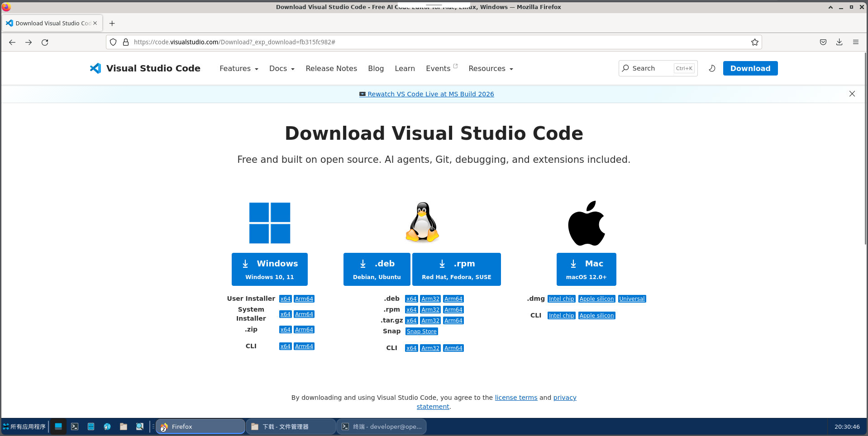Dismiss the MS Build announcement banner

tap(852, 94)
